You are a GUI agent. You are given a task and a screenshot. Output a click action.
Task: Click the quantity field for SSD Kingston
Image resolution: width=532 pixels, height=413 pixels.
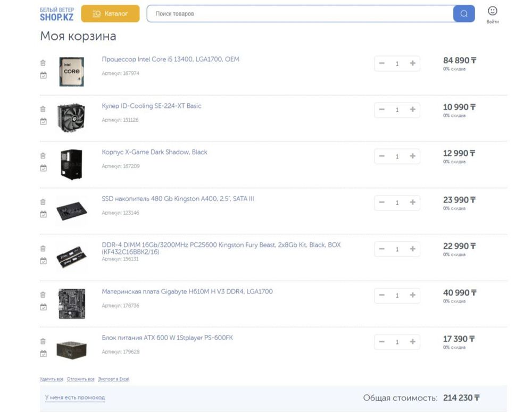(397, 203)
